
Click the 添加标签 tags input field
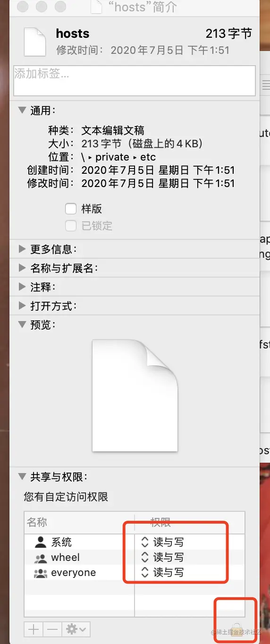click(135, 81)
